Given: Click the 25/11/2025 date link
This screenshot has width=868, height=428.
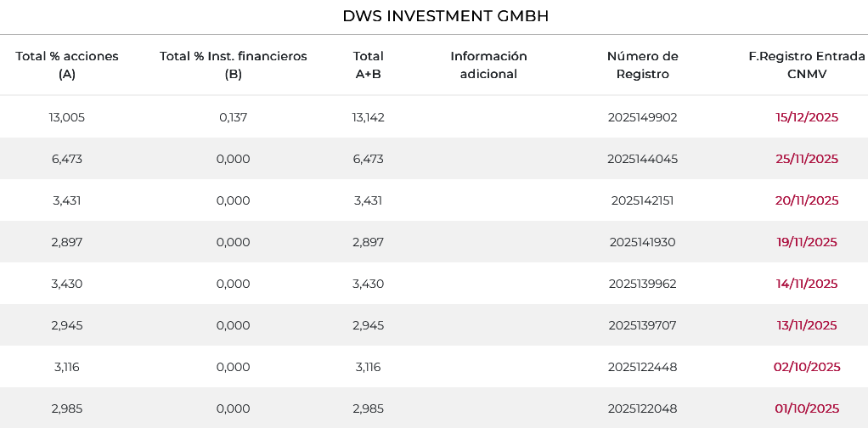Looking at the screenshot, I should [x=806, y=159].
